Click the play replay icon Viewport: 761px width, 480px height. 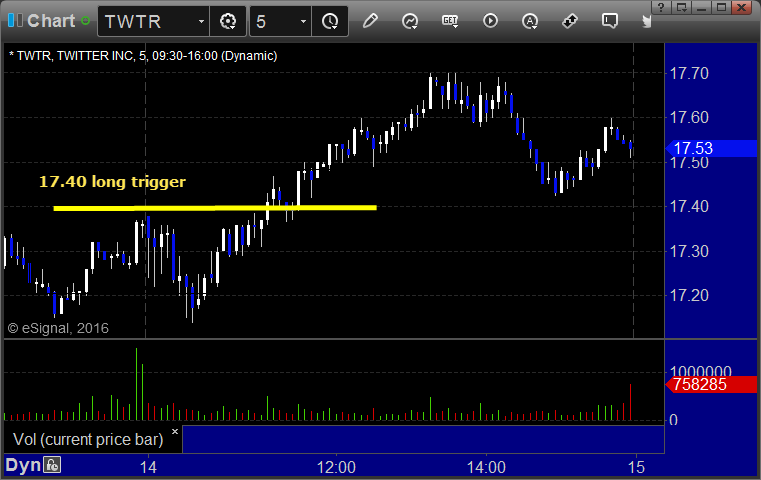point(490,21)
